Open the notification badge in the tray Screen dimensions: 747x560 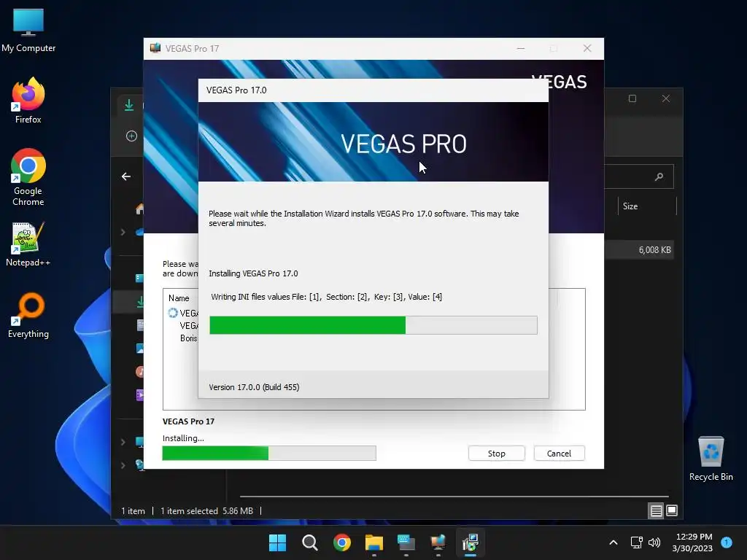pyautogui.click(x=727, y=542)
